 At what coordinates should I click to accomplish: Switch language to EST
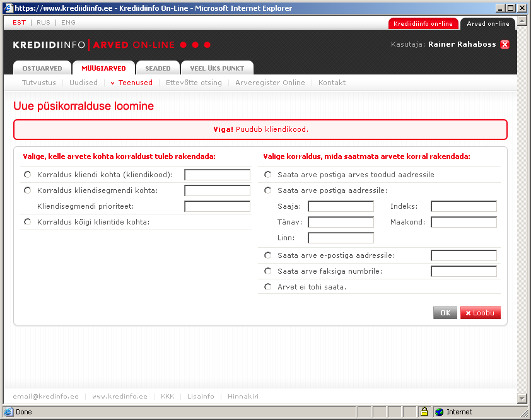coord(20,22)
